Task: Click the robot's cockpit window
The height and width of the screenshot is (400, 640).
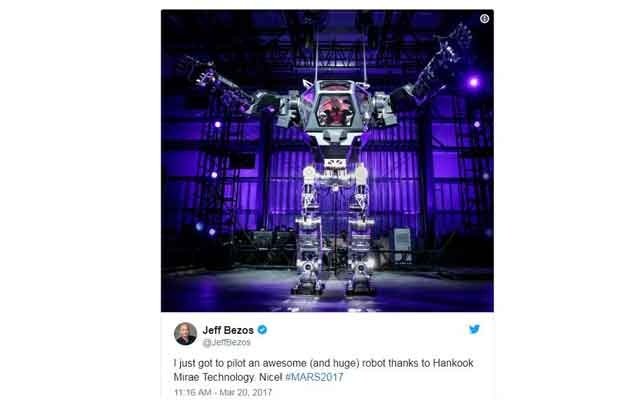Action: click(335, 110)
